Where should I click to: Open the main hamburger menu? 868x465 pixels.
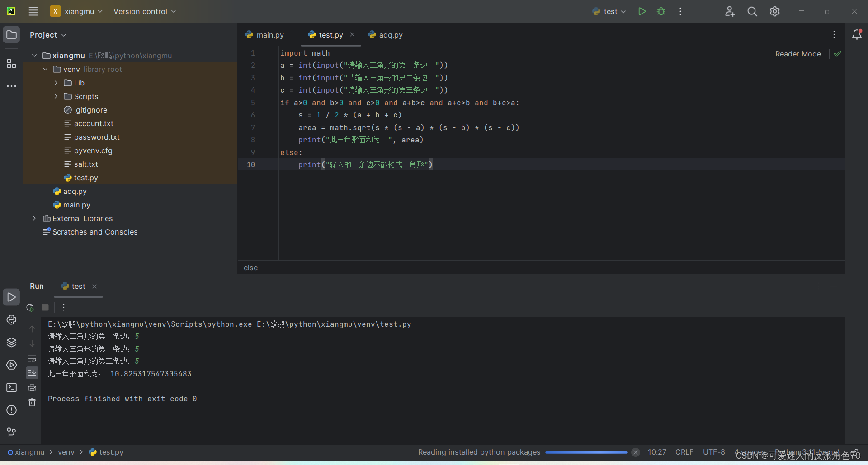point(33,11)
